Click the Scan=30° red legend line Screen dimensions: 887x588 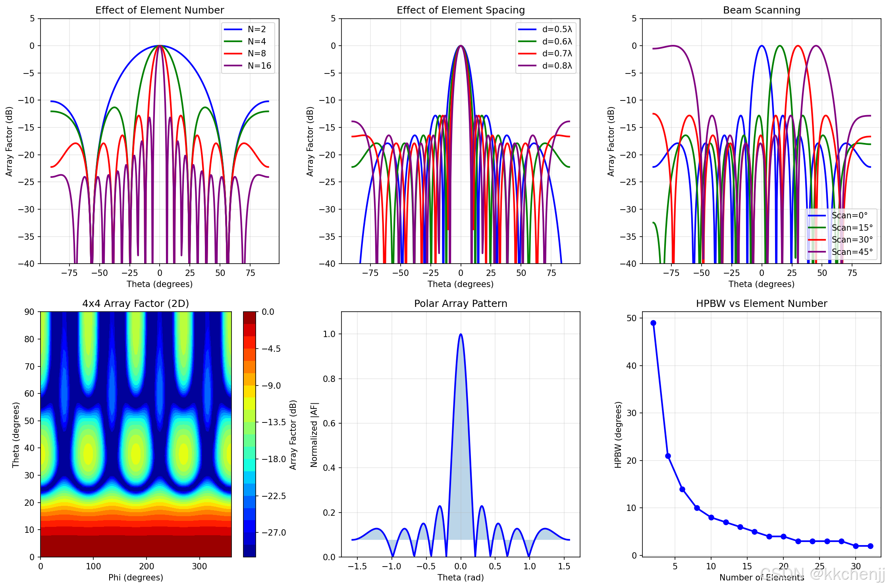[x=817, y=240]
